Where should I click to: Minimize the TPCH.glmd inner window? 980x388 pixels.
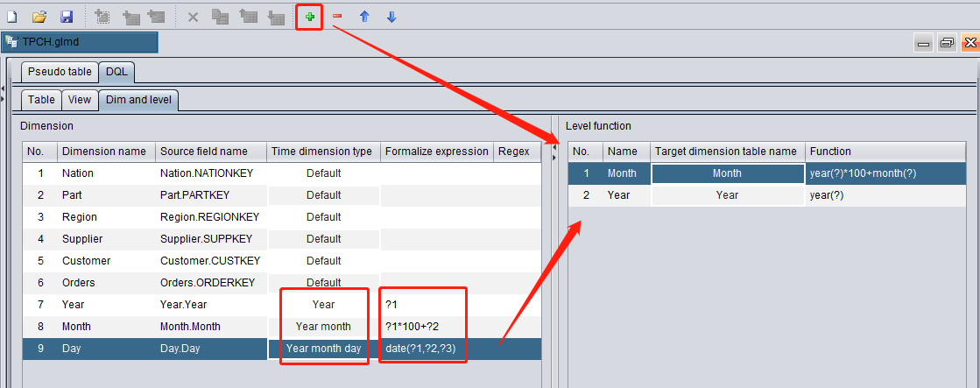[x=924, y=43]
